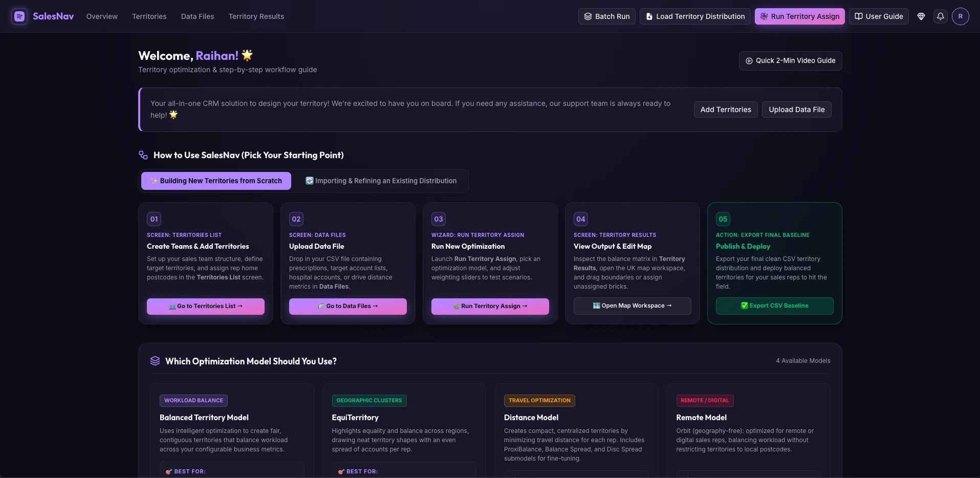Open the Data Files nav item
Screen dimensions: 980x478
click(x=198, y=16)
